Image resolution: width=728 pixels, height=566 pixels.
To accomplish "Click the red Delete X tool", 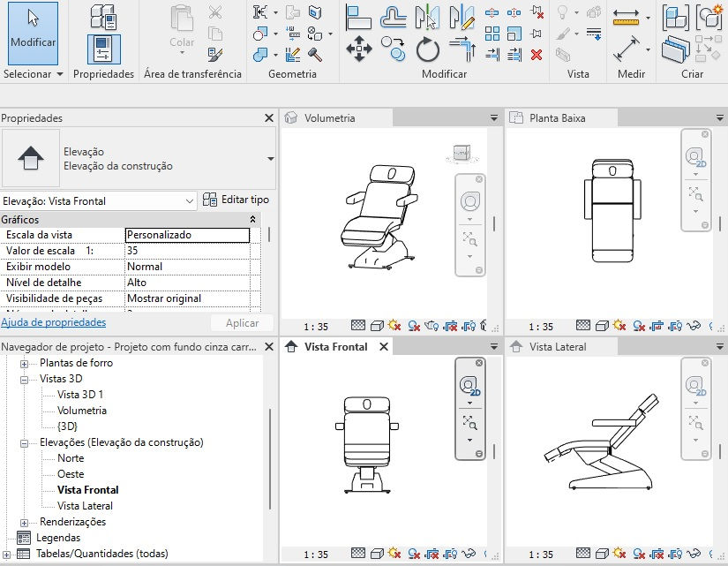I will point(537,55).
